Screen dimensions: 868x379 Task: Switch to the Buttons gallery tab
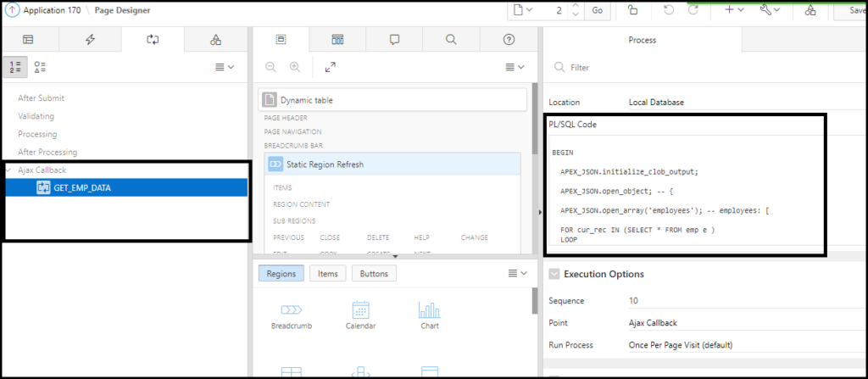pos(374,274)
